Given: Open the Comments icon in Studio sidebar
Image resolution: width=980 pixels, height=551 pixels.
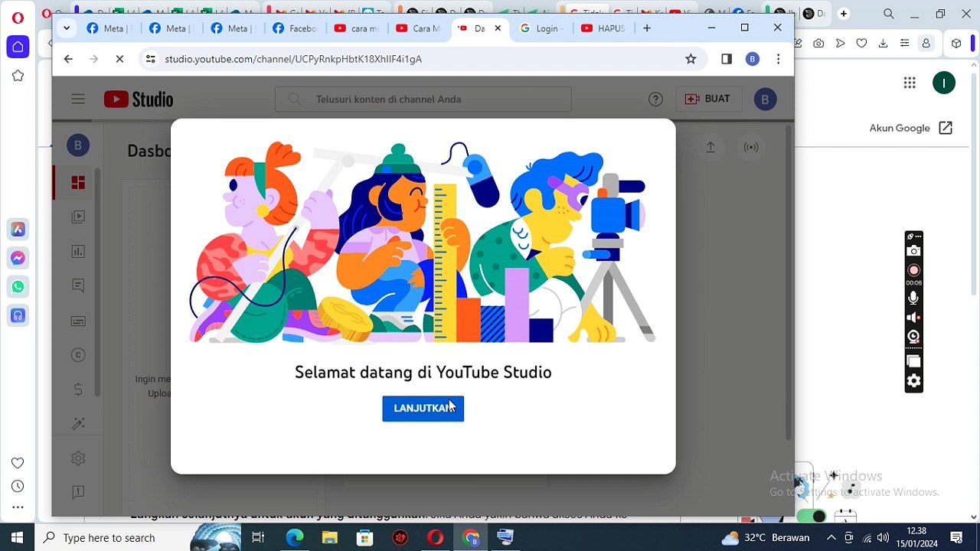Looking at the screenshot, I should click(78, 285).
